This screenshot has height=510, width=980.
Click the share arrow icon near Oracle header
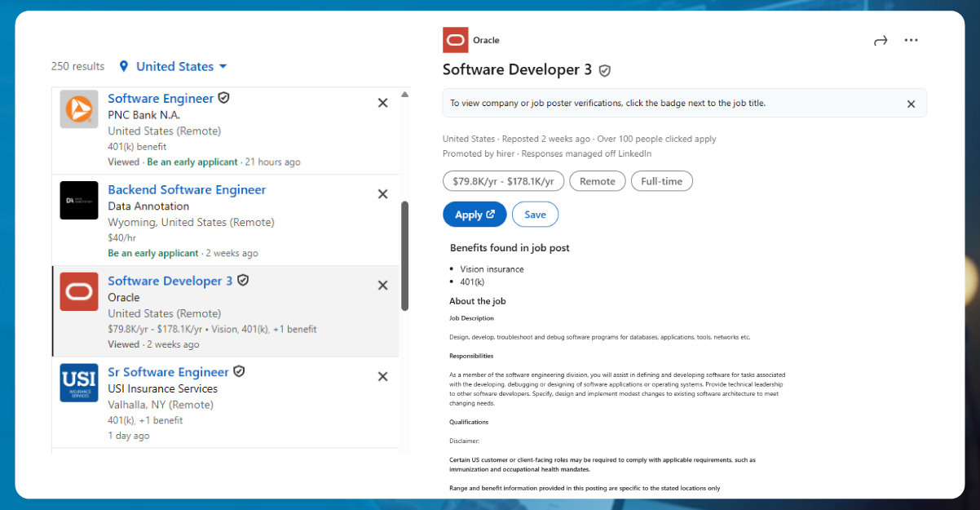880,41
